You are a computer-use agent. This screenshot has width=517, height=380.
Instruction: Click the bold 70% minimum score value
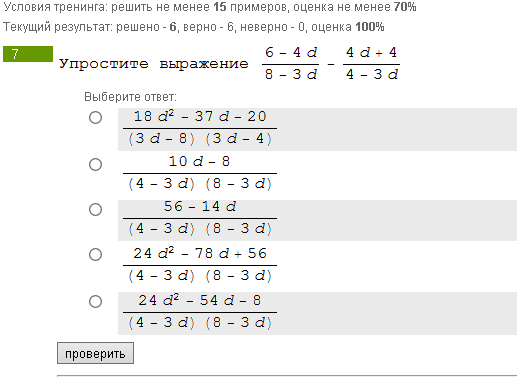pyautogui.click(x=405, y=7)
